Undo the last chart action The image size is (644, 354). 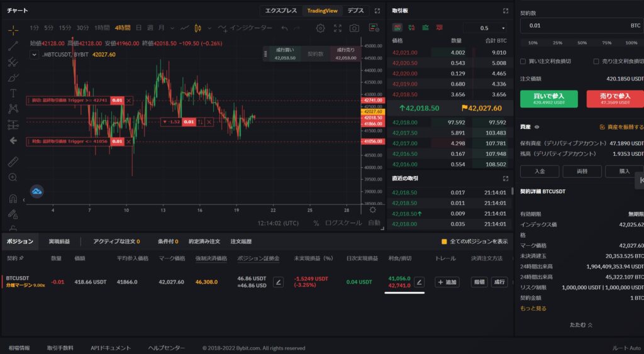point(285,28)
